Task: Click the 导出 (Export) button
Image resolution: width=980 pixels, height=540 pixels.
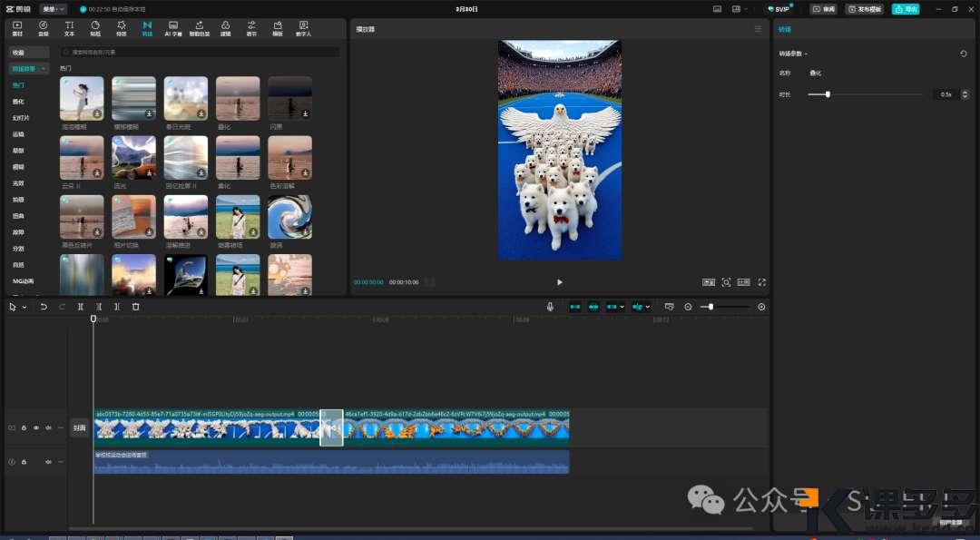Action: [x=905, y=9]
